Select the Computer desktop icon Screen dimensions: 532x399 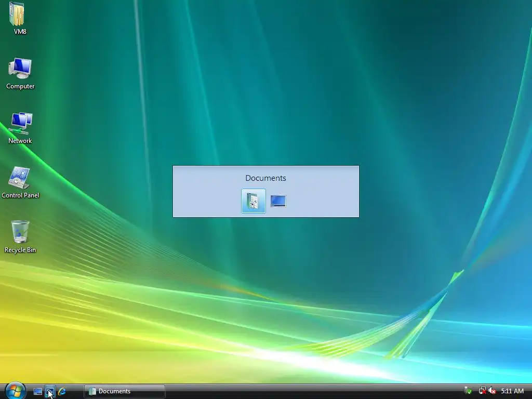[20, 68]
